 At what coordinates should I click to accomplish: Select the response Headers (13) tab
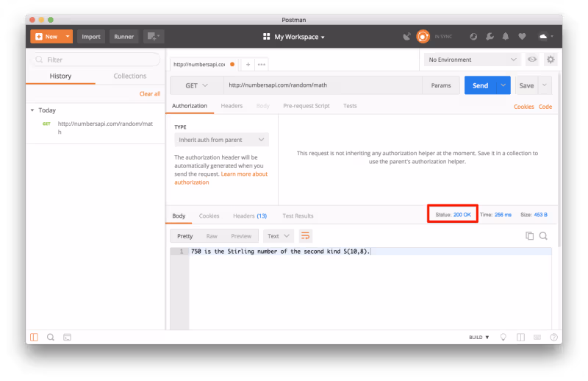click(250, 216)
